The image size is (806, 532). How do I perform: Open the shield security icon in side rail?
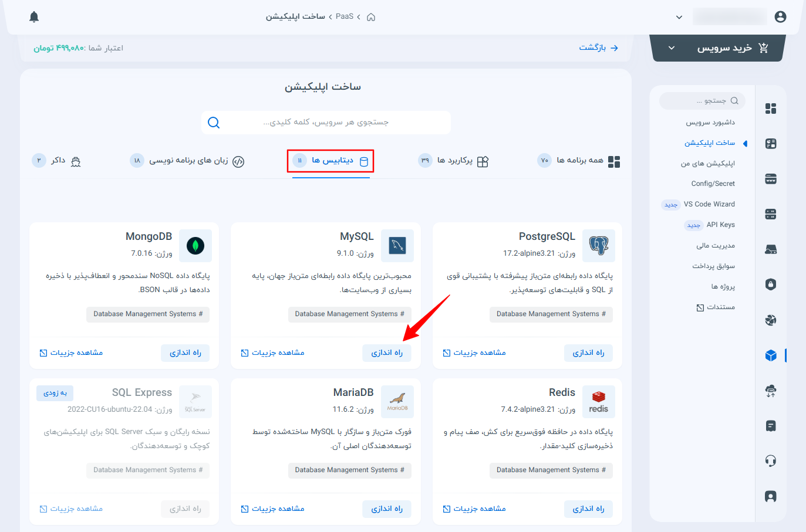(771, 284)
